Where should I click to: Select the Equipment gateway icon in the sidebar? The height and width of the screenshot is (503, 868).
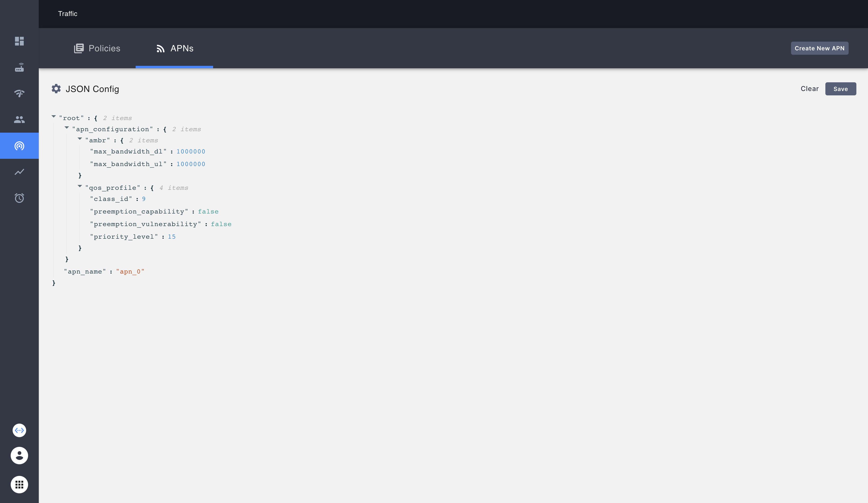click(19, 68)
